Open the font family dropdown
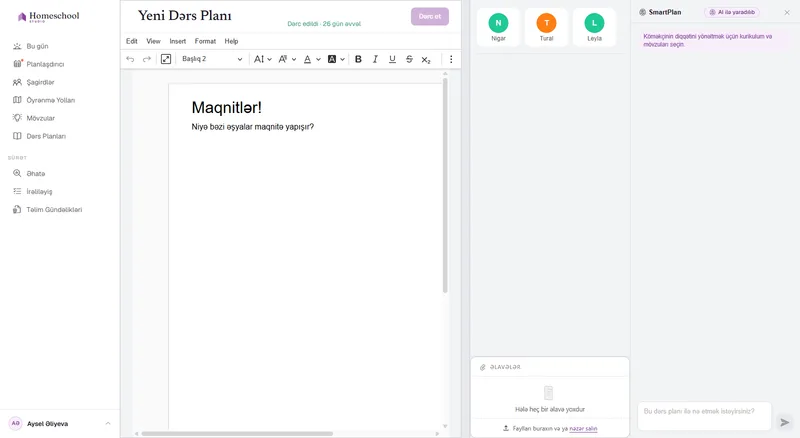Screen dimensions: 800x438 (x=287, y=59)
